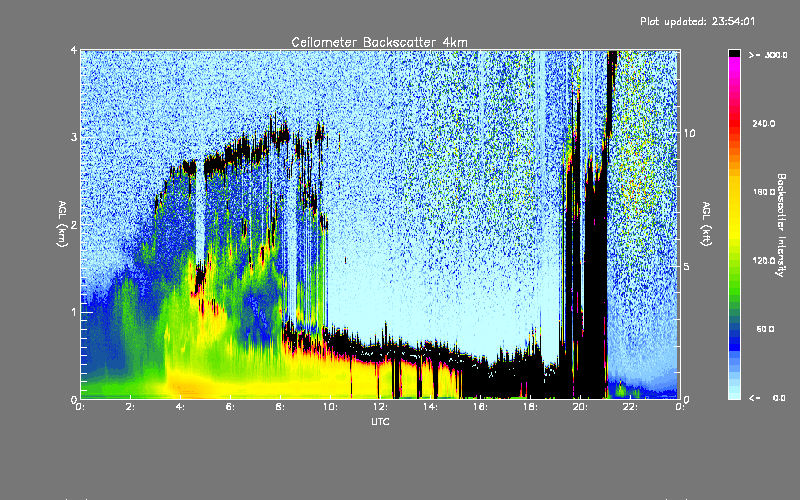Select the "22:" UTC hour tick label
The height and width of the screenshot is (500, 800).
630,407
